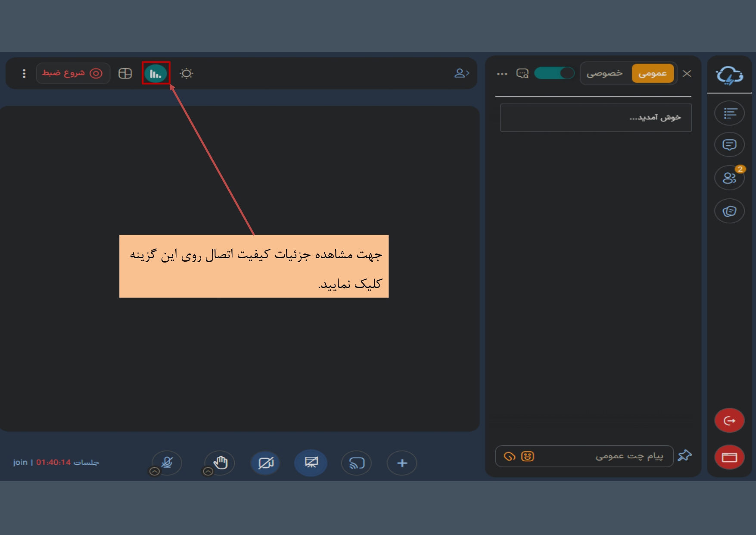Switch to the خصوصی private chat tab
Screen dimensions: 756x535
(x=604, y=73)
